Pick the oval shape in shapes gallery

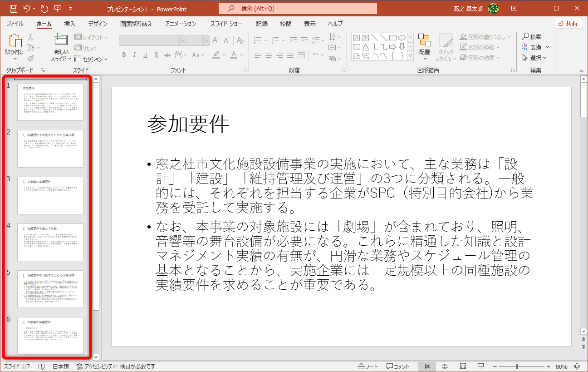402,38
